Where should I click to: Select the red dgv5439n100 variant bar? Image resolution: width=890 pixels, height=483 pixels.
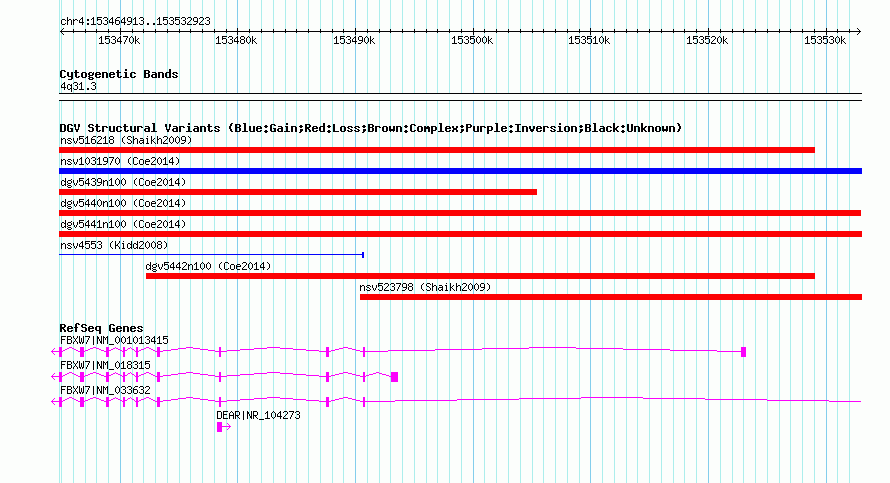point(298,192)
